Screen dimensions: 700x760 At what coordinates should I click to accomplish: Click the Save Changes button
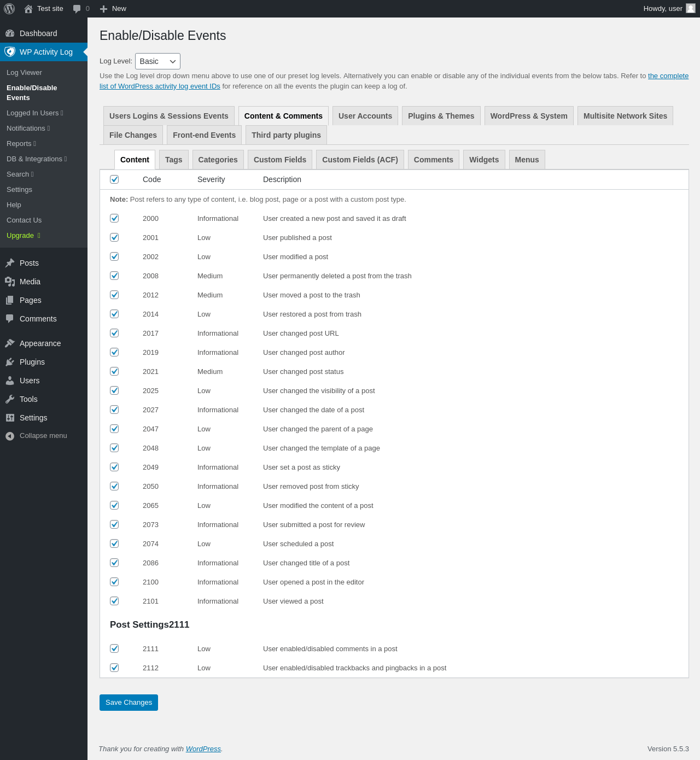[129, 703]
